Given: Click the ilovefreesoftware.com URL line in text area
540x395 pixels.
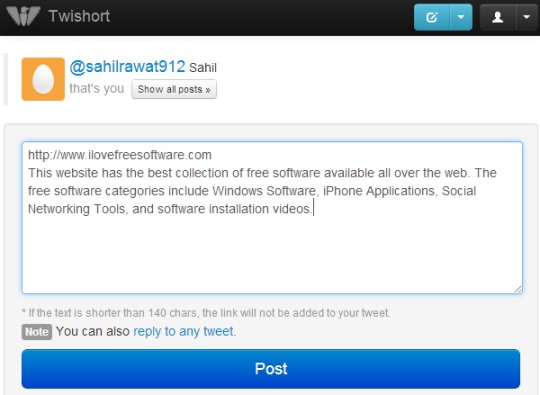Looking at the screenshot, I should (120, 155).
